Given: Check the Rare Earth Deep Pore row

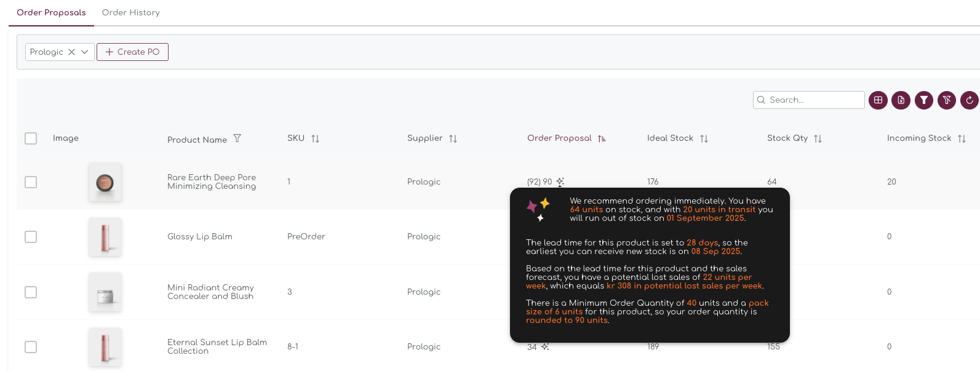Looking at the screenshot, I should pos(31,182).
